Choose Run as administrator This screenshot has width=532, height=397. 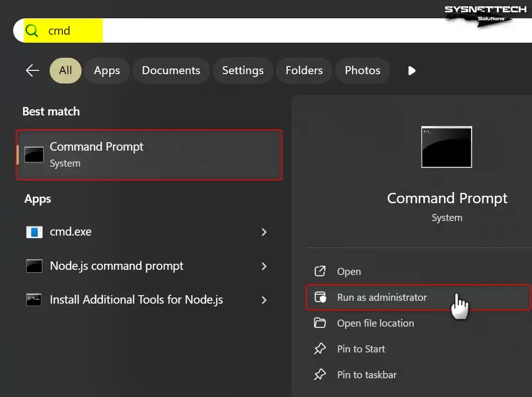419,298
